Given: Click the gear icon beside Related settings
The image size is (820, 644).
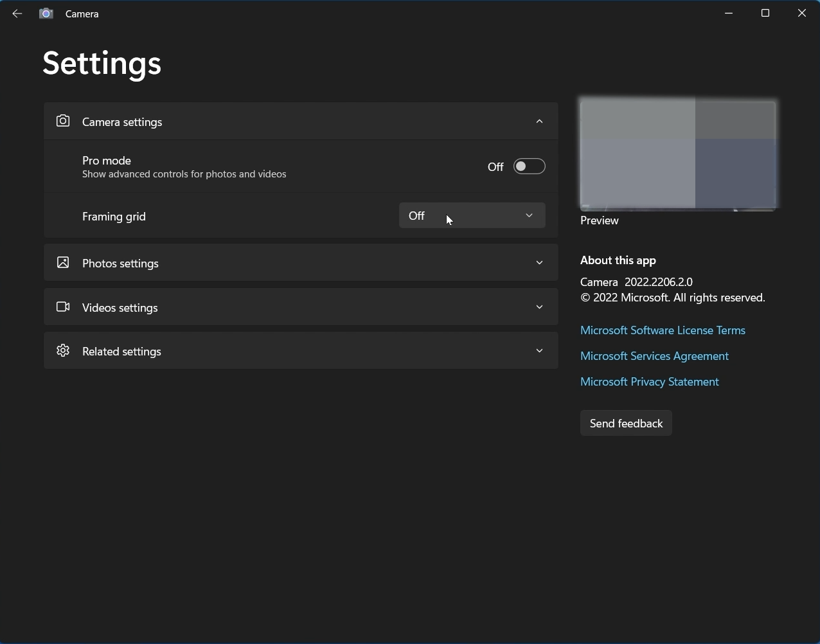Looking at the screenshot, I should tap(63, 350).
